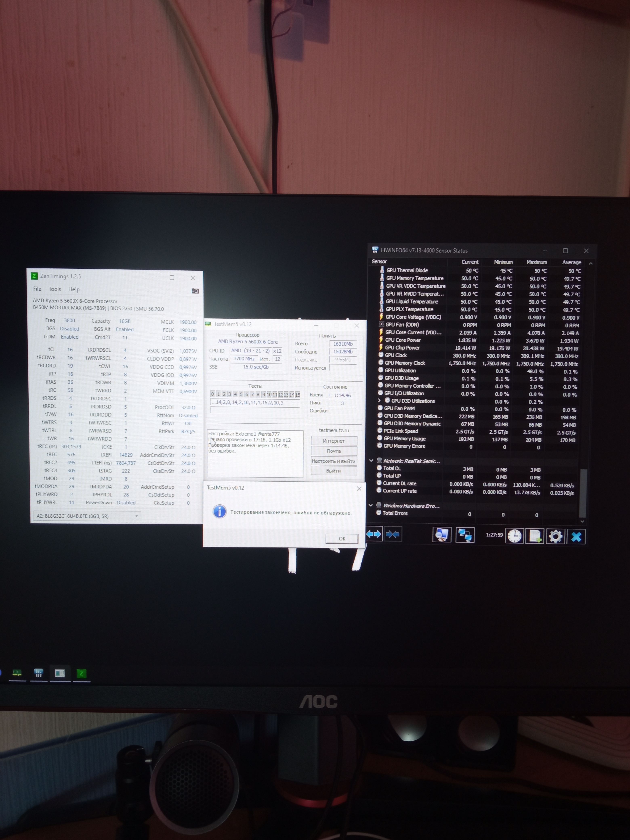Switch to ZenTimings in the taskbar
This screenshot has height=840, width=630.
point(81,674)
